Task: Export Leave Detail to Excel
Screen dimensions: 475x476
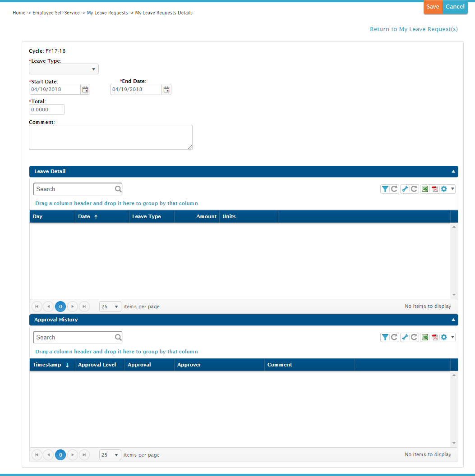Action: click(x=424, y=189)
